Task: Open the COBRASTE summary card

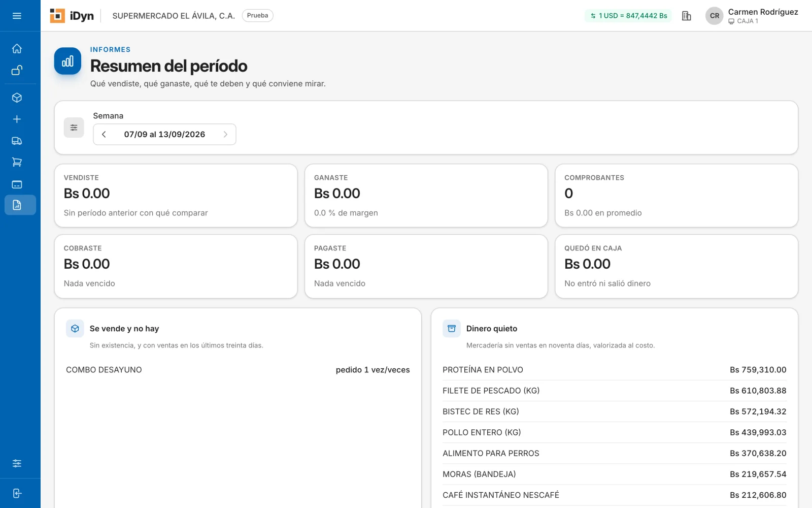Action: click(176, 266)
